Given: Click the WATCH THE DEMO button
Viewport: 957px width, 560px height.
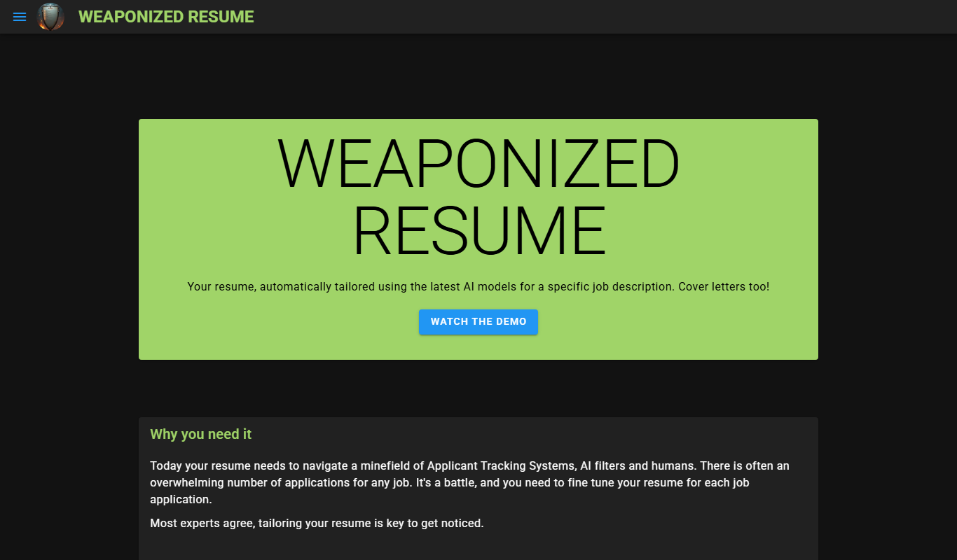Looking at the screenshot, I should point(478,322).
